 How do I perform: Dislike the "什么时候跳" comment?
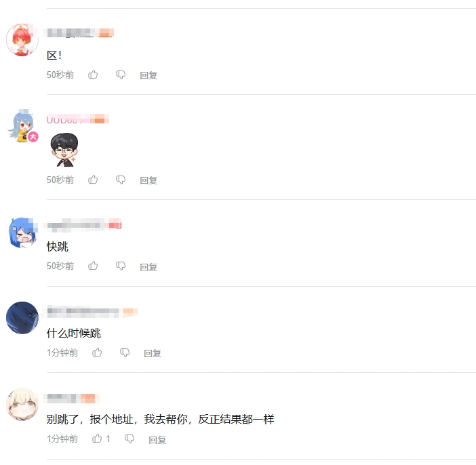125,352
